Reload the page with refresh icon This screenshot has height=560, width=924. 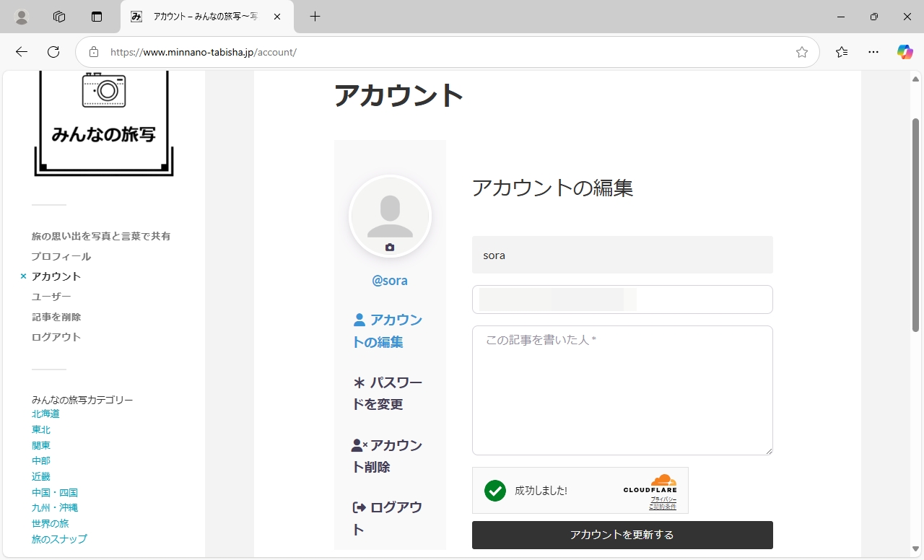(53, 52)
